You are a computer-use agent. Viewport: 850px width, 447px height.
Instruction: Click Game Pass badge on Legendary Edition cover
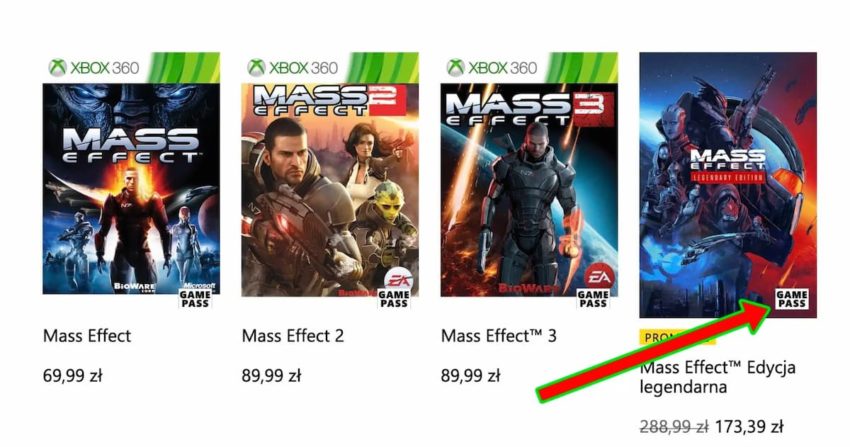pos(792,299)
